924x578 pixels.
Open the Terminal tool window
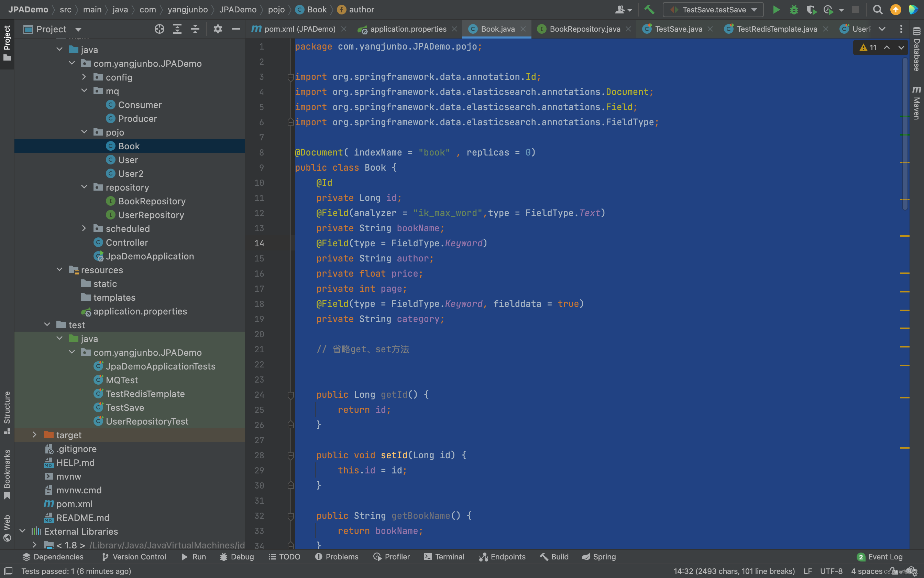tap(444, 557)
